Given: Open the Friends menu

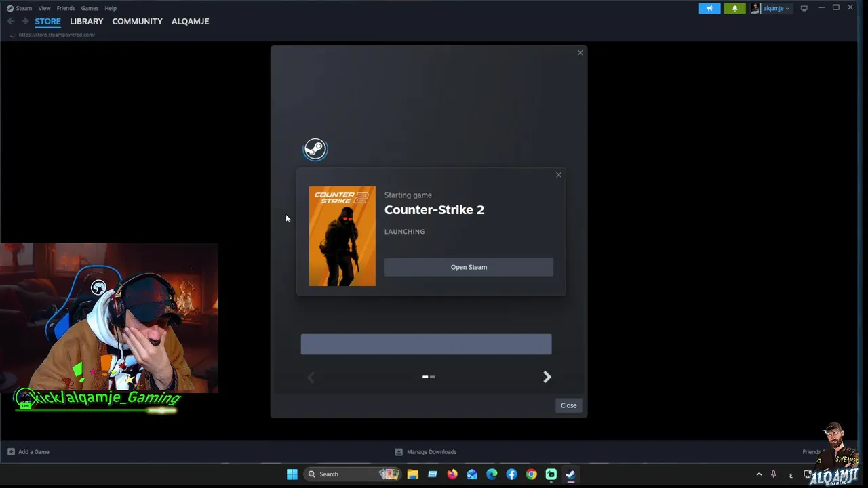Looking at the screenshot, I should [66, 8].
